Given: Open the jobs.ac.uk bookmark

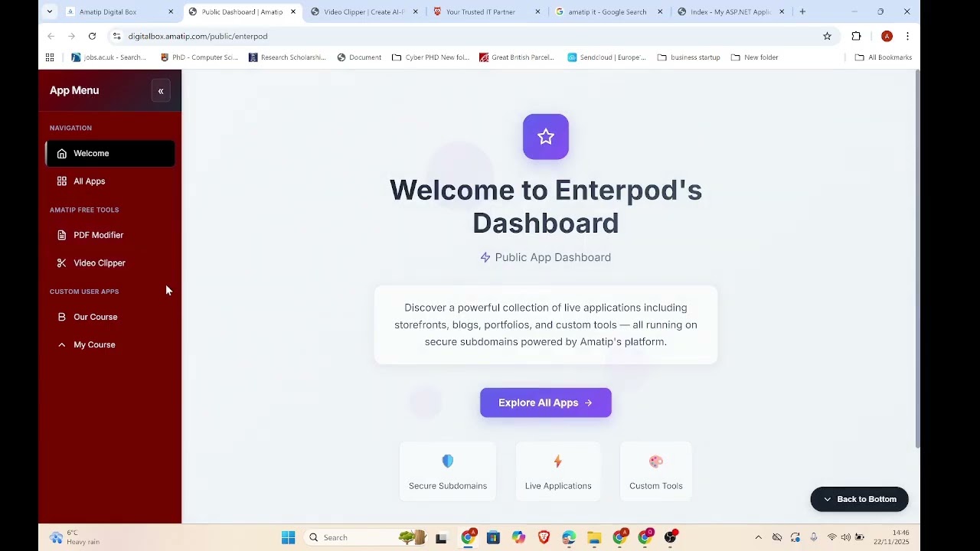Looking at the screenshot, I should tap(109, 57).
